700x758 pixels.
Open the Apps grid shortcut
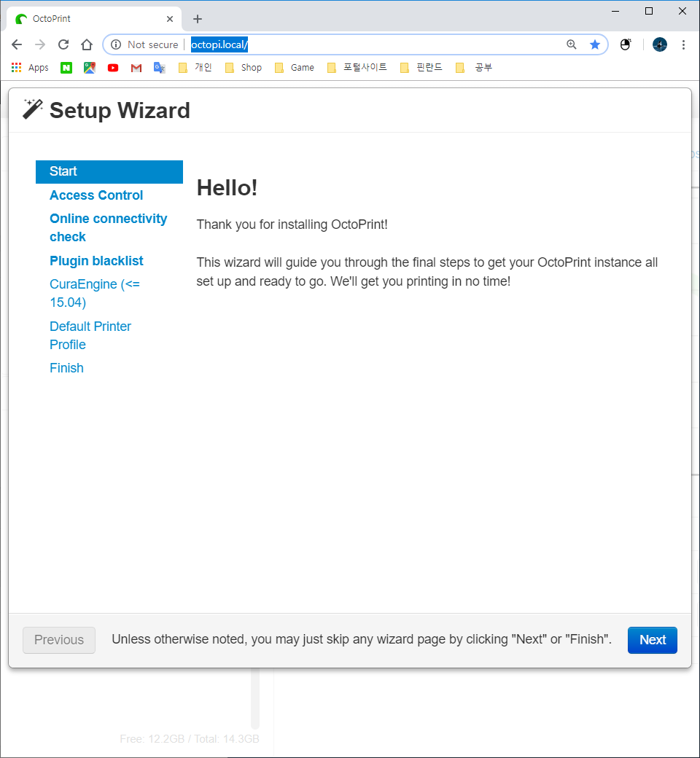pyautogui.click(x=30, y=67)
